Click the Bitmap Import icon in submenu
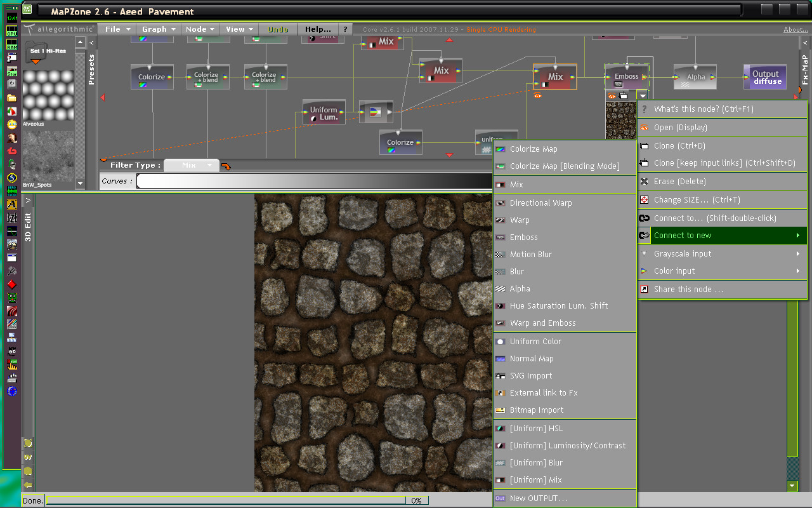This screenshot has width=812, height=508. pos(501,410)
